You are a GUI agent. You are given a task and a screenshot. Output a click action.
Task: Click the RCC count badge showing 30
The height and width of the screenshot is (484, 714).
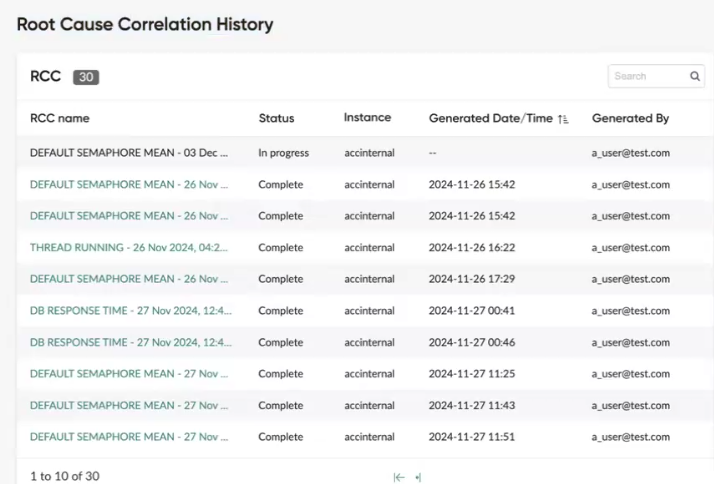point(86,77)
